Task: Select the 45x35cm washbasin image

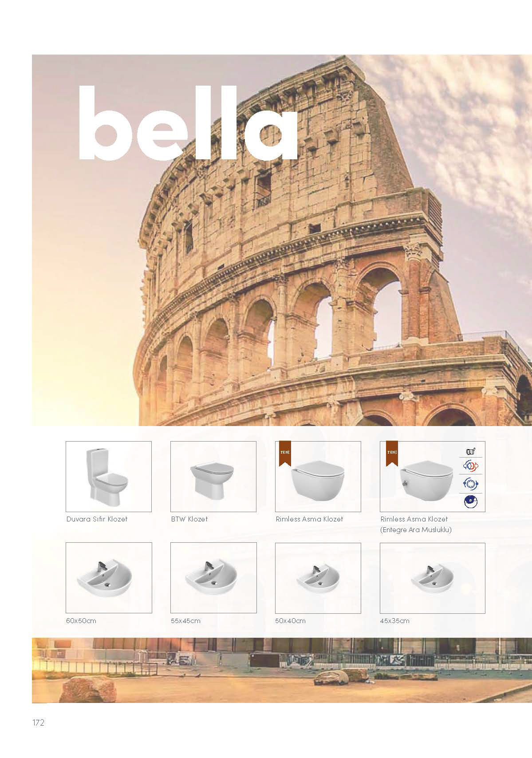Action: [x=432, y=578]
